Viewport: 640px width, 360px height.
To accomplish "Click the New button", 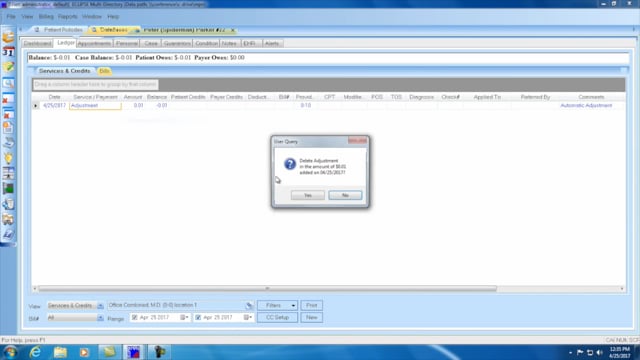I will coord(311,318).
